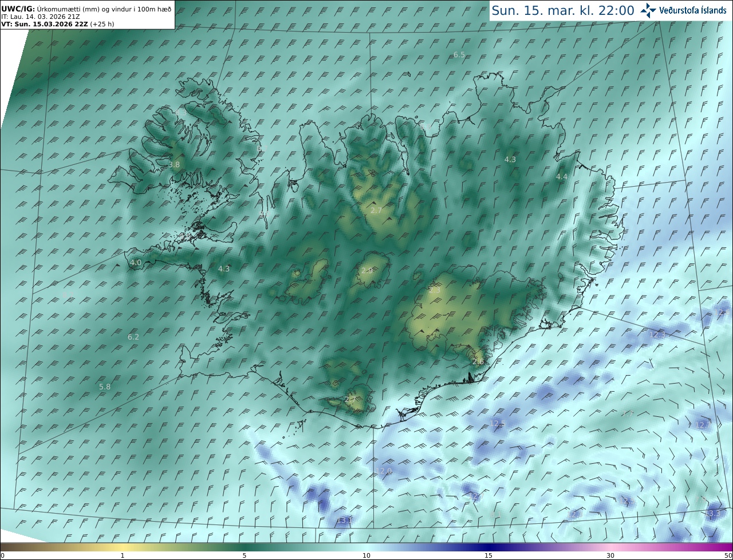Click the 5.8 value on the map
This screenshot has height=560, width=733.
(x=105, y=387)
